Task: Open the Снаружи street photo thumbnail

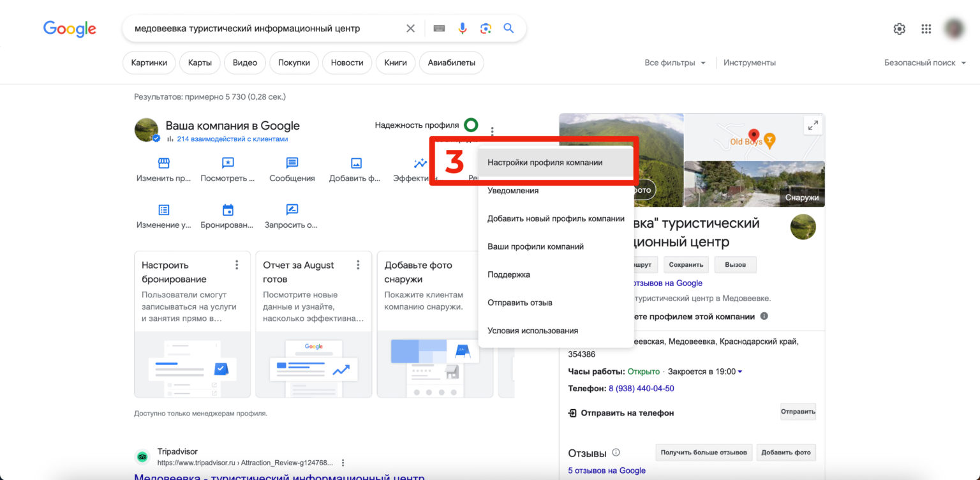Action: point(755,184)
